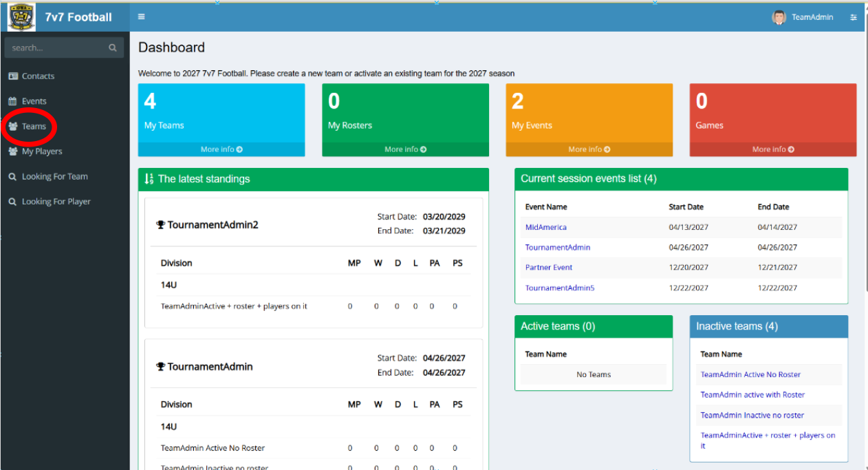
Task: Open the settings sliders icon top right
Action: [854, 18]
